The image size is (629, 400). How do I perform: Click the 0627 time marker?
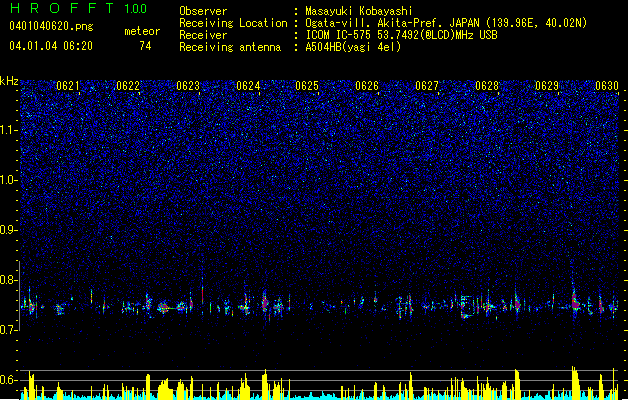(427, 86)
